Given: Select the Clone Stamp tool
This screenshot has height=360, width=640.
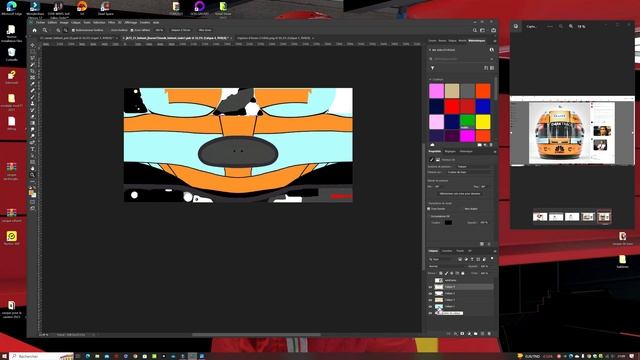Looking at the screenshot, I should tap(33, 104).
